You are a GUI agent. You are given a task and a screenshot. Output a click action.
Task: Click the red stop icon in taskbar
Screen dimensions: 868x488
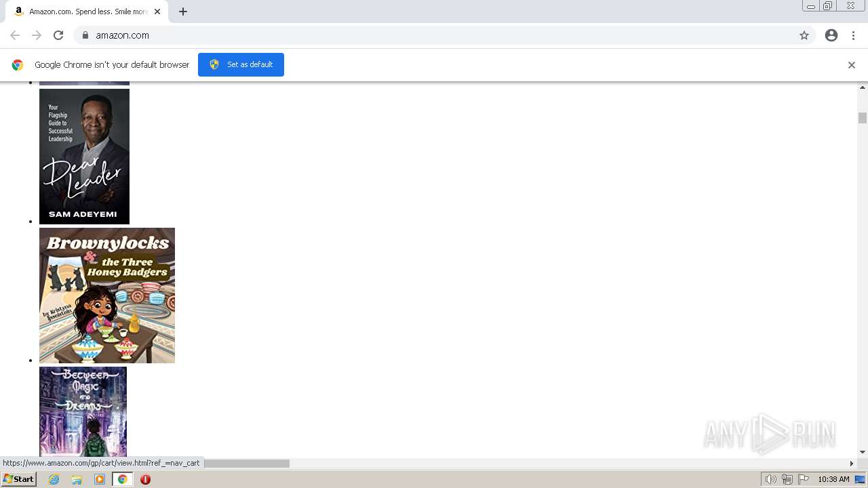click(x=145, y=479)
